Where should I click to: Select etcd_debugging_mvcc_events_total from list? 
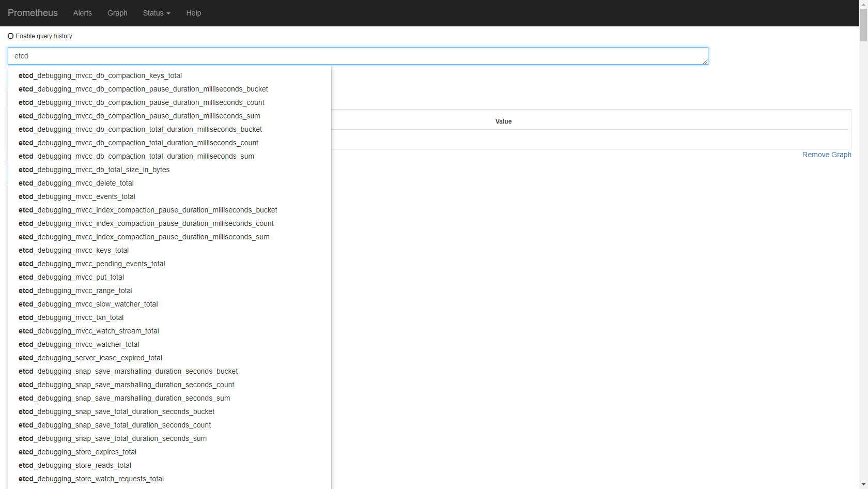click(x=77, y=196)
